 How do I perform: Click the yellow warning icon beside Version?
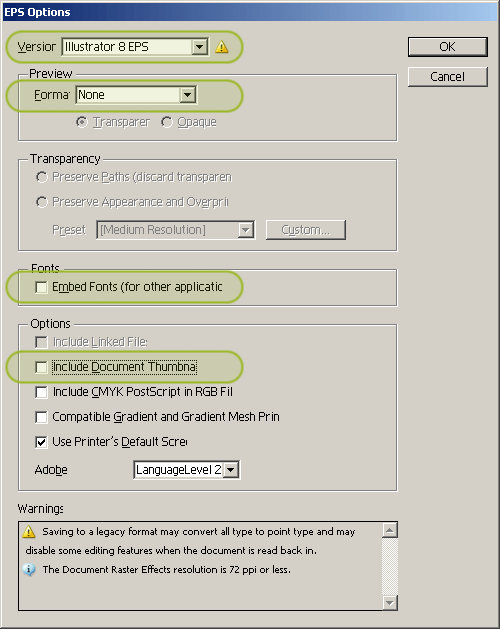click(222, 47)
